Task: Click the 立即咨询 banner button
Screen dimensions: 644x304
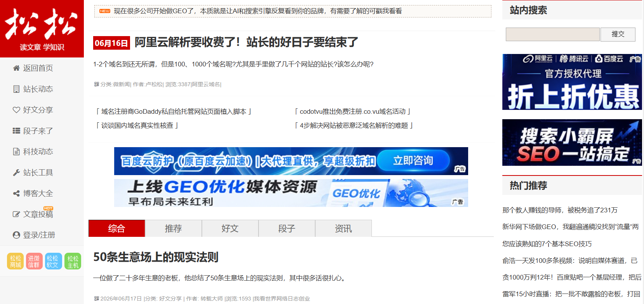Action: point(413,161)
